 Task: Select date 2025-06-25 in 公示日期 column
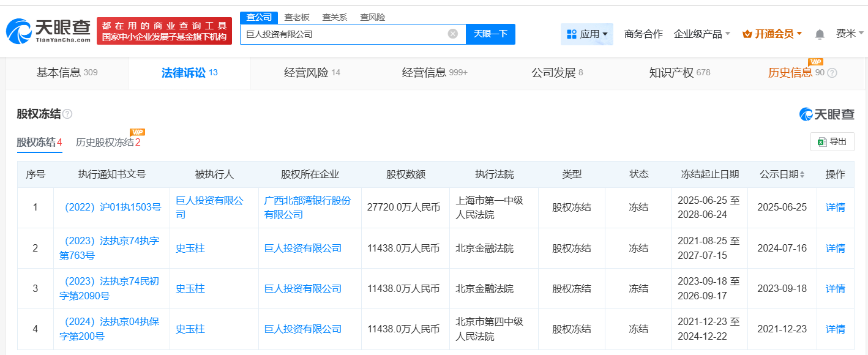tap(782, 207)
